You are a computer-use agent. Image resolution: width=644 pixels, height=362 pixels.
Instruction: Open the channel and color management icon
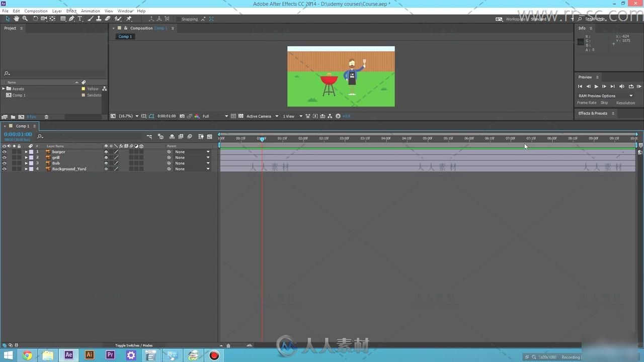(197, 116)
